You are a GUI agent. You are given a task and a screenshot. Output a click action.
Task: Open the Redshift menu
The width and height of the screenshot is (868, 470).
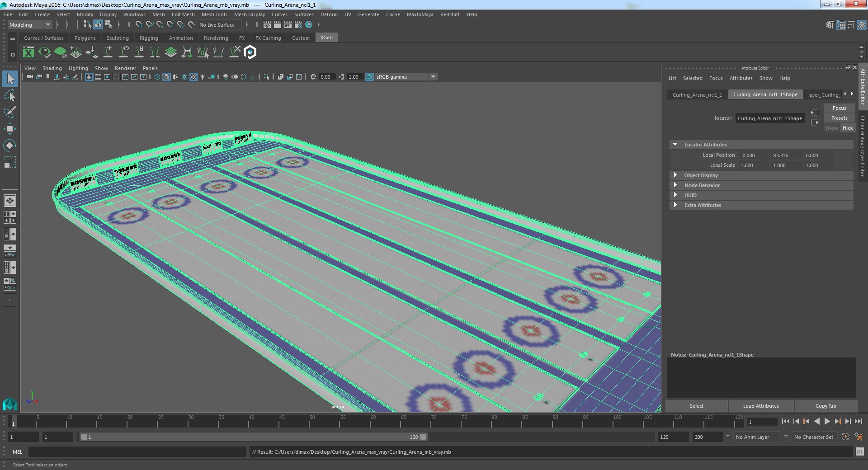pos(450,14)
